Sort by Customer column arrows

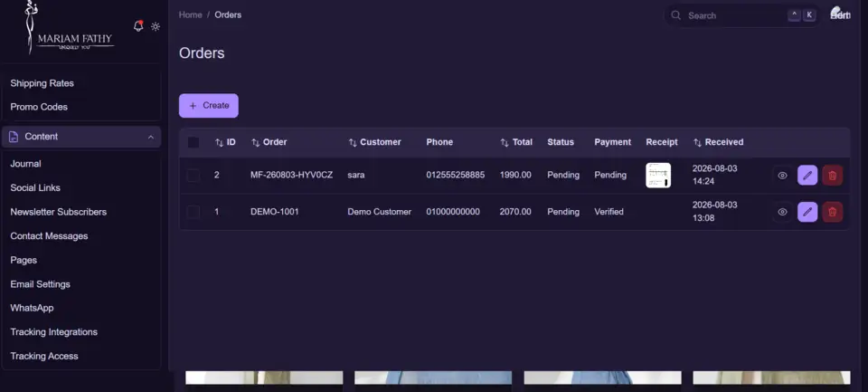coord(353,142)
